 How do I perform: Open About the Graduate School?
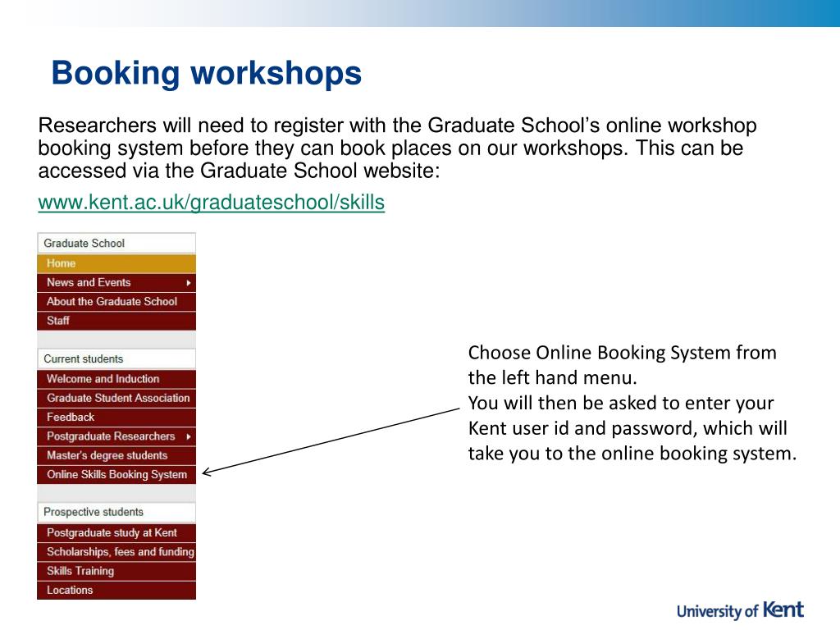[116, 302]
